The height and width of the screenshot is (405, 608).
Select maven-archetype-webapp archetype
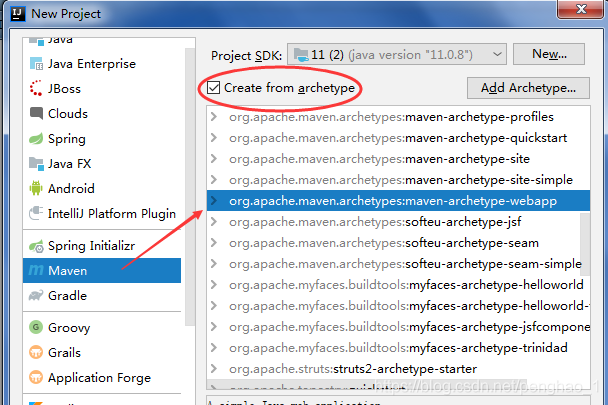(x=398, y=201)
